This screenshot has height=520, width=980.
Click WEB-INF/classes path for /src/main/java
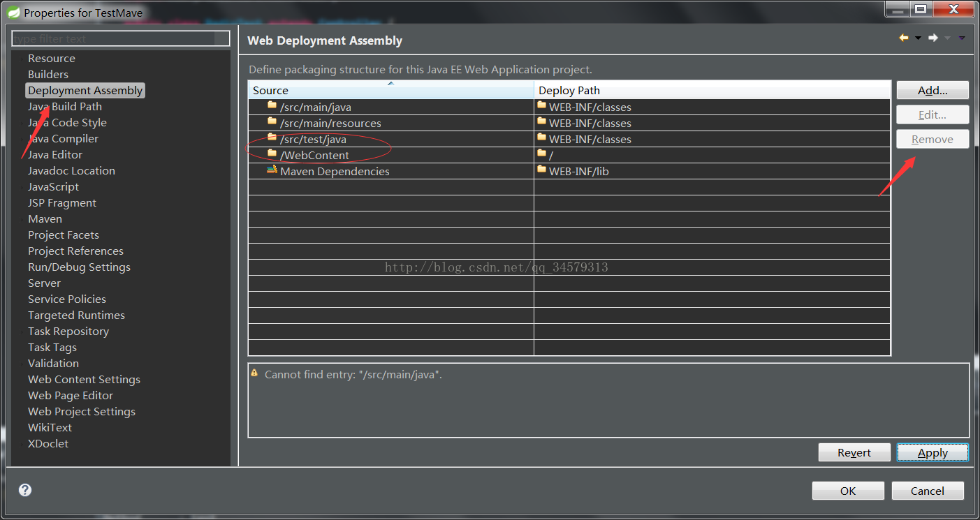click(x=712, y=107)
